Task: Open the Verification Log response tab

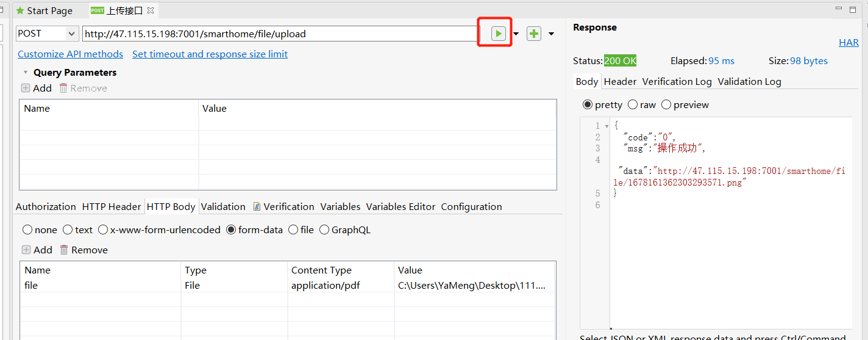Action: [x=677, y=81]
